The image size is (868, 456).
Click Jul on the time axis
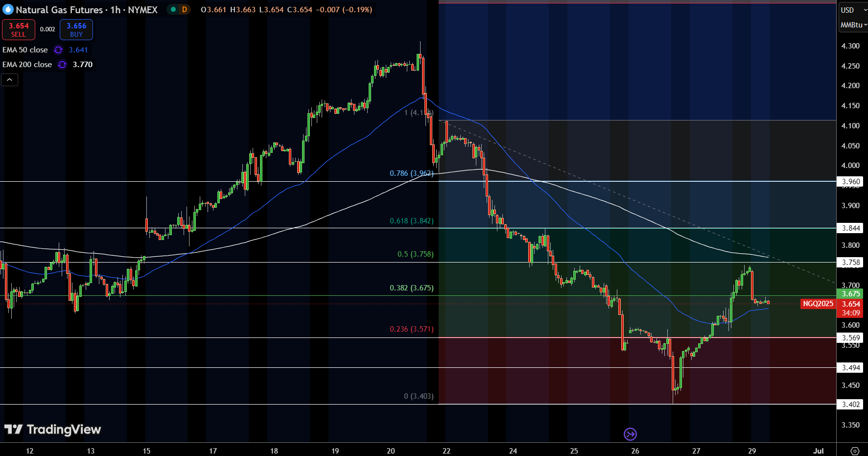(x=819, y=451)
